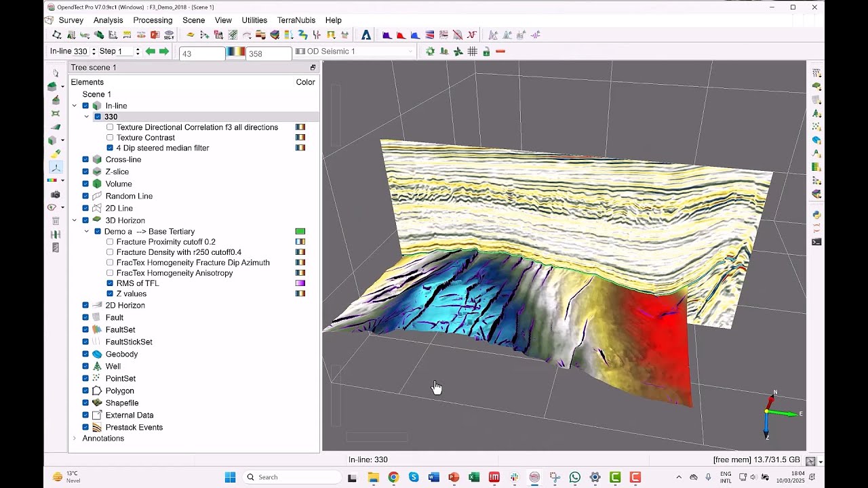Click the color bar between range fields

pos(235,52)
